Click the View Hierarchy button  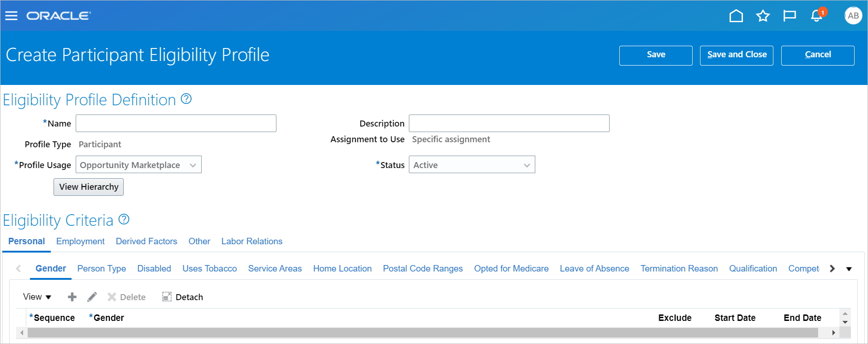pos(89,187)
